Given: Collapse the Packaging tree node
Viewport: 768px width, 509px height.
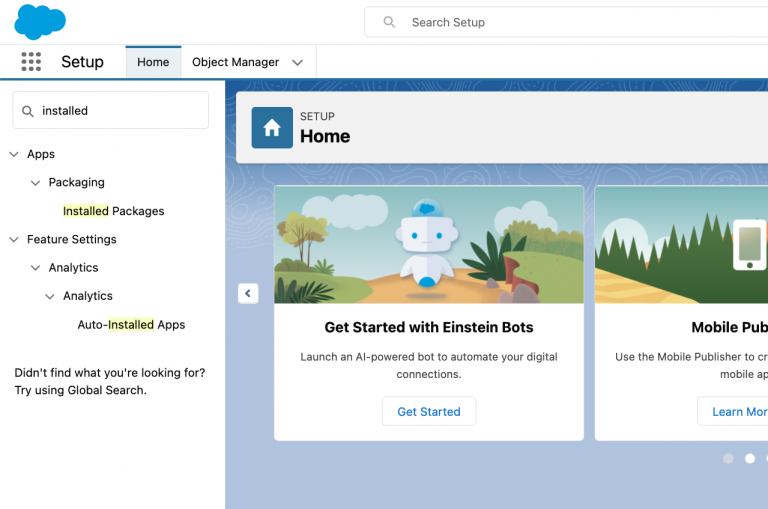Looking at the screenshot, I should click(35, 183).
